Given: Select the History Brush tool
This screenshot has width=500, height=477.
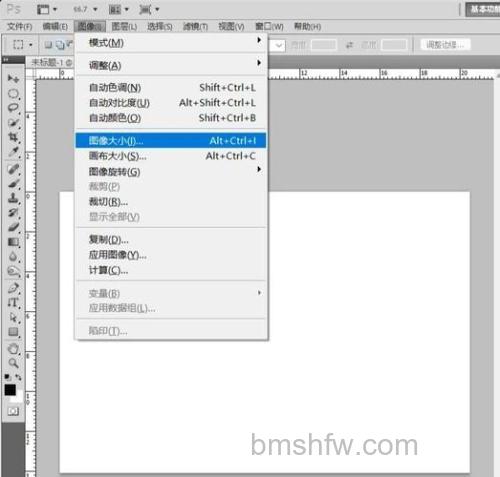Looking at the screenshot, I should point(13,213).
